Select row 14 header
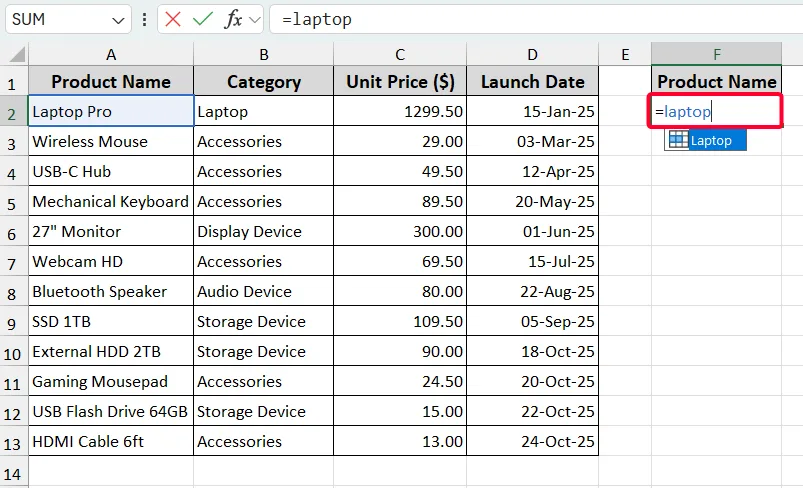The width and height of the screenshot is (803, 488). (x=12, y=473)
